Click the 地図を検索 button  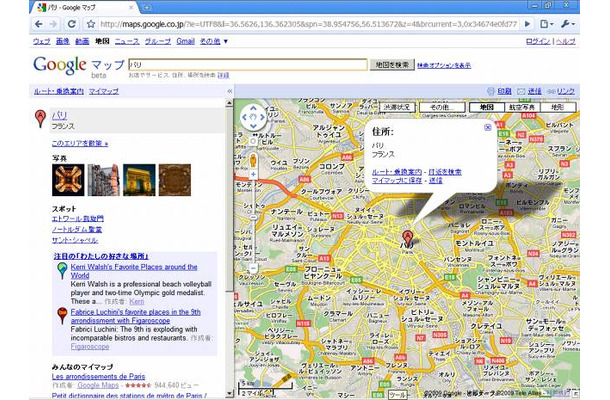pyautogui.click(x=392, y=65)
